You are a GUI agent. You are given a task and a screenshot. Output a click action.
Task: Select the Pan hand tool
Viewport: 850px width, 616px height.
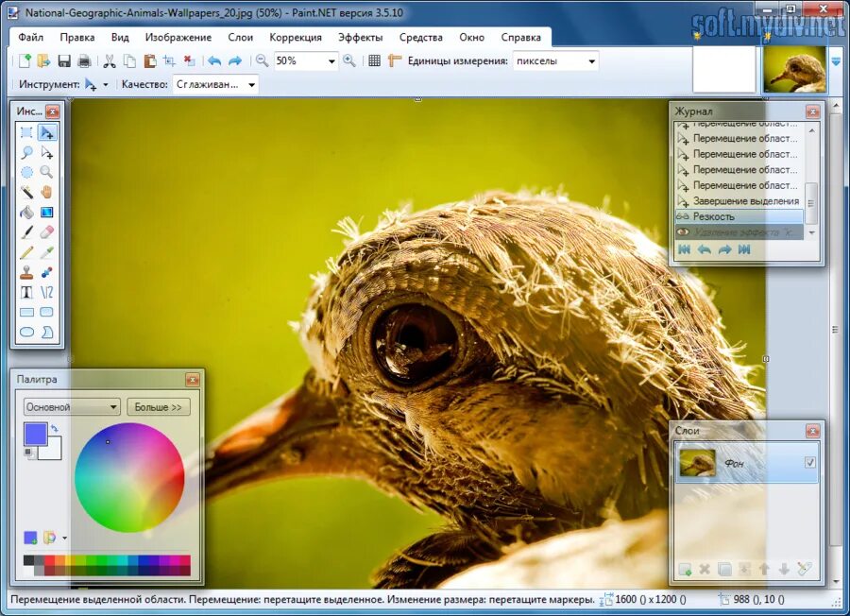click(46, 192)
